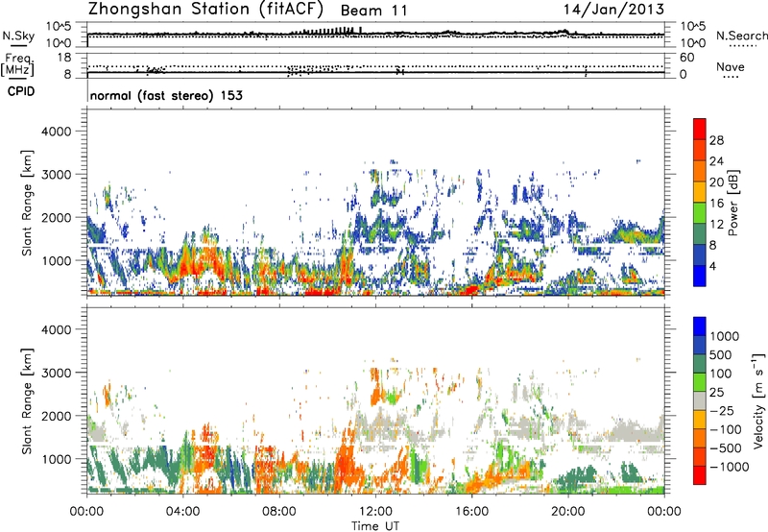Click the date '14/Jan/2013'
Screen dimensions: 768x532
[x=613, y=9]
